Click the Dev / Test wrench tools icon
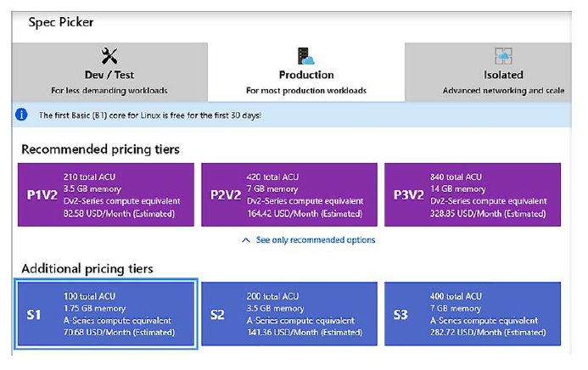588x370 pixels. pyautogui.click(x=111, y=56)
